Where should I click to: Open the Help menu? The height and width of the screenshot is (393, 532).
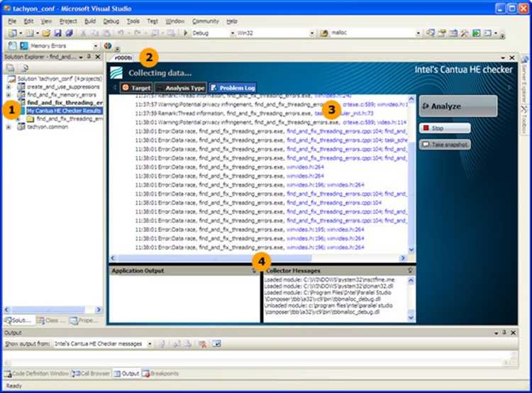coord(232,21)
